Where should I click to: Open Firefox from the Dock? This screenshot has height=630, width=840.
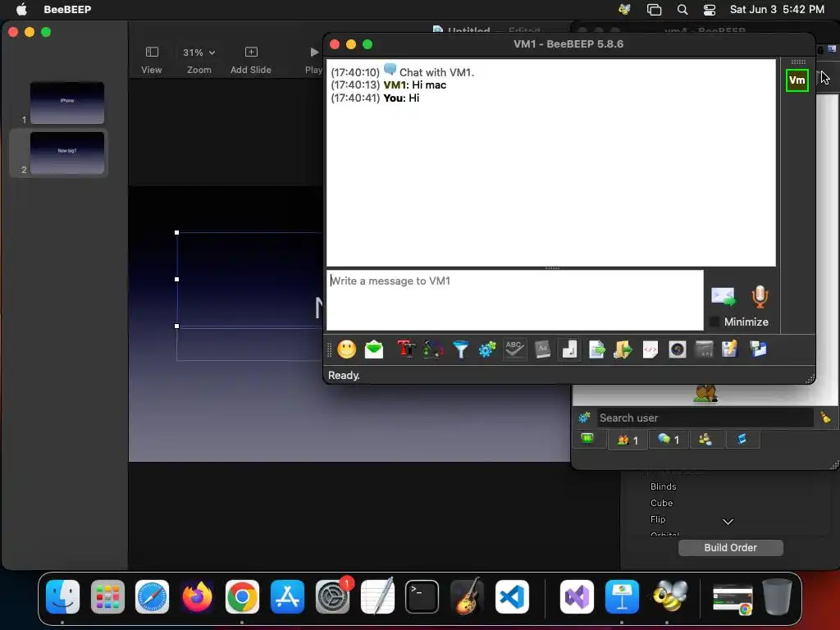[197, 596]
